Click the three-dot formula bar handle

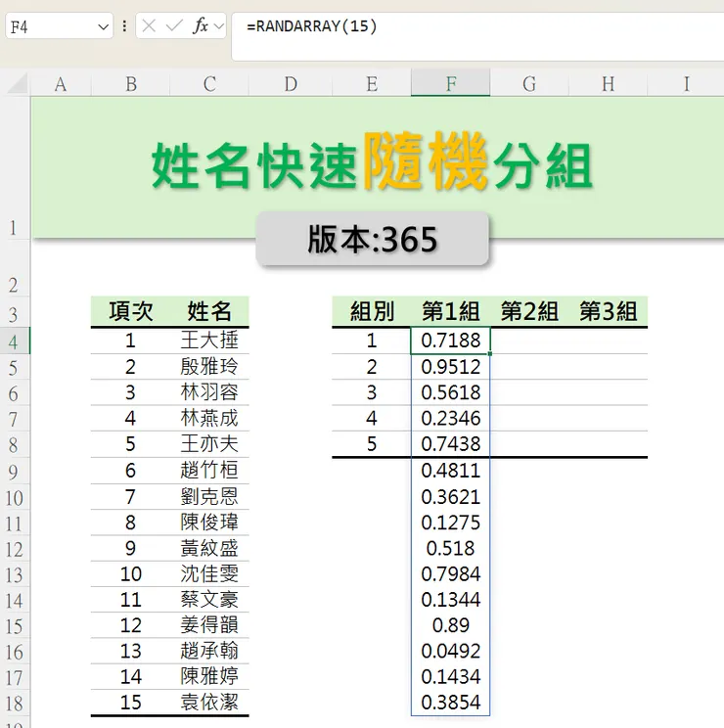[x=124, y=26]
